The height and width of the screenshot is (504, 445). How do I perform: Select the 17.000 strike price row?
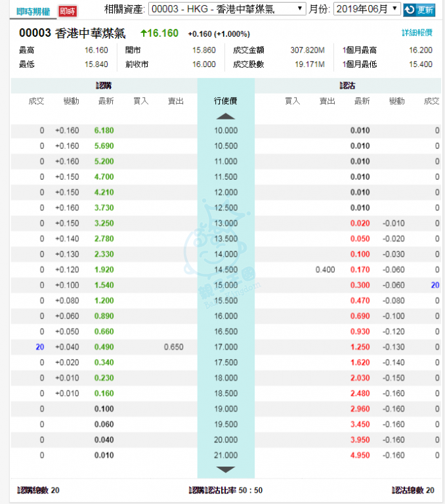225,347
